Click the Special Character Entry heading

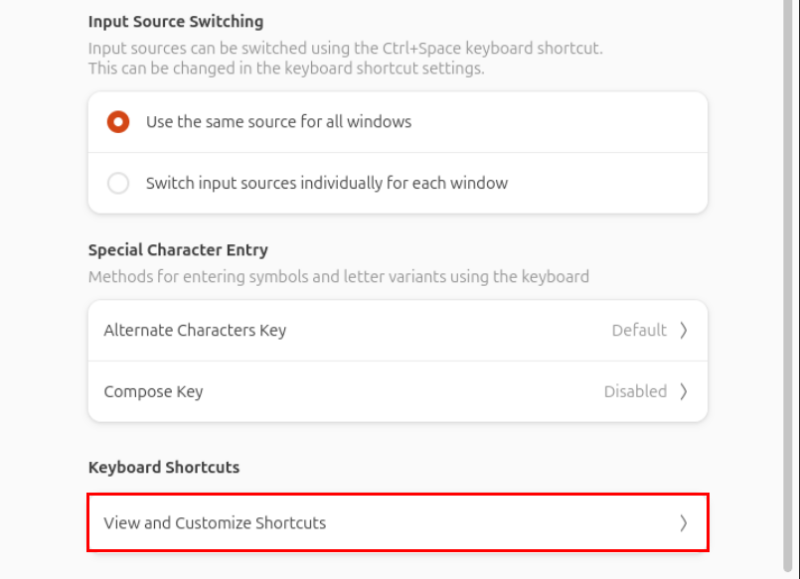(x=176, y=249)
